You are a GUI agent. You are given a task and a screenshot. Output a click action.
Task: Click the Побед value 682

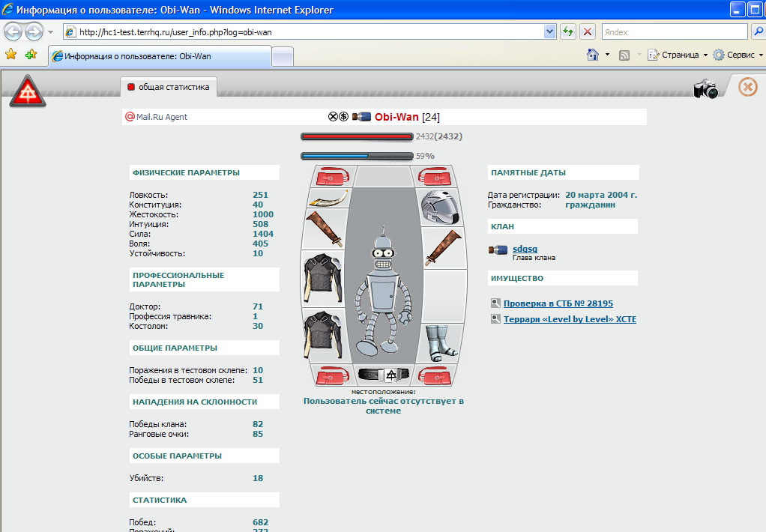(x=260, y=522)
